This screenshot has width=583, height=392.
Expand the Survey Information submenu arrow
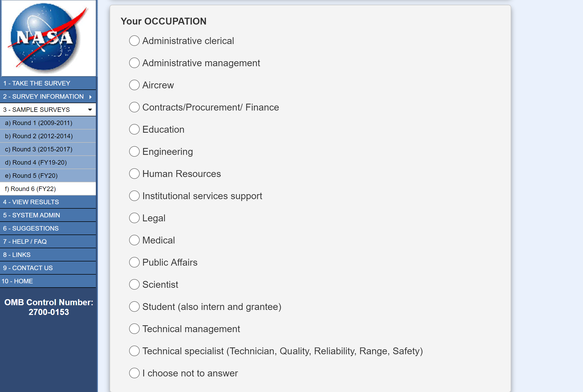(91, 97)
